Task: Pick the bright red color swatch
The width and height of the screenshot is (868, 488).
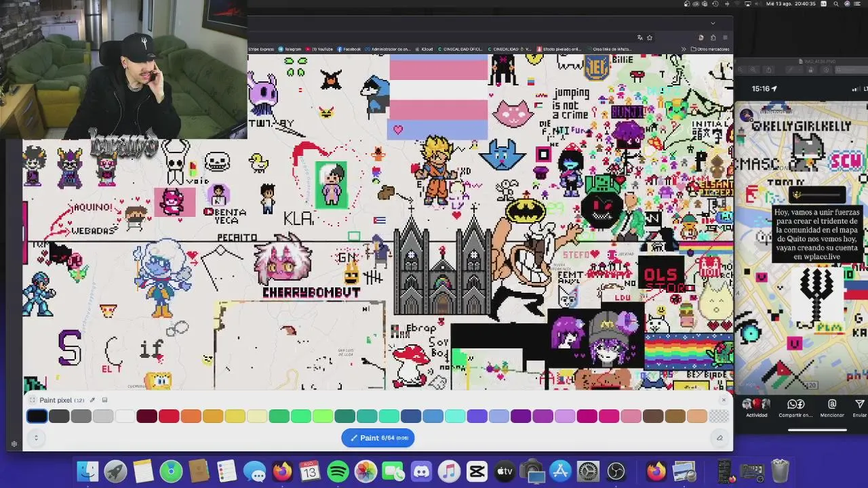Action: point(169,416)
